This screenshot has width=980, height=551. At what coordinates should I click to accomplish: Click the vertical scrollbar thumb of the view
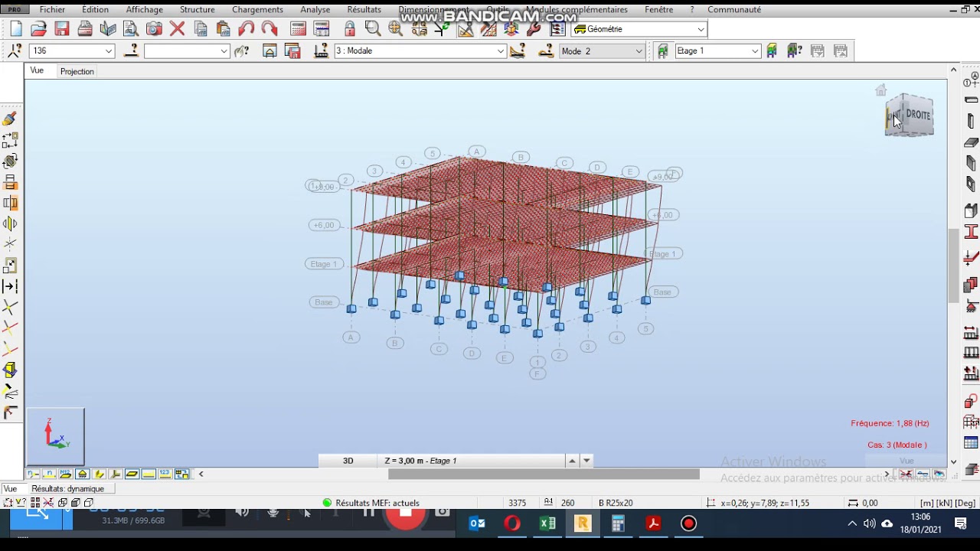point(953,266)
